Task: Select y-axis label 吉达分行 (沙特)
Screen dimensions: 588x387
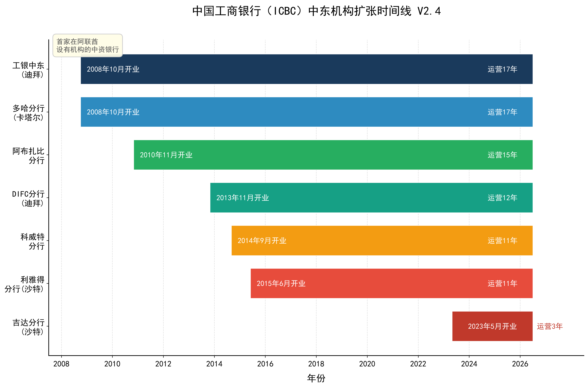Action: point(28,327)
